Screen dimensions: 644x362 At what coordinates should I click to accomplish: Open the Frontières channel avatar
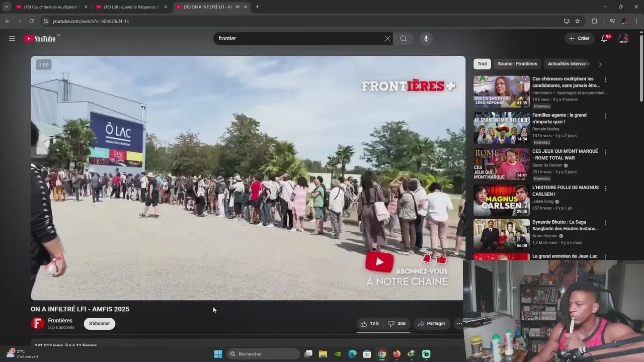click(x=37, y=324)
